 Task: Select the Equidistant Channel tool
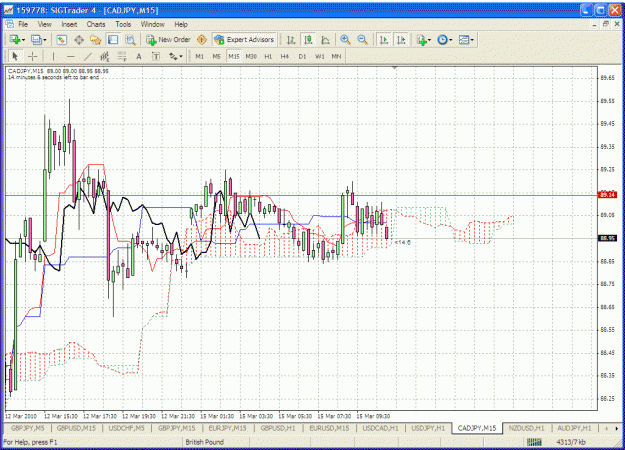click(104, 57)
